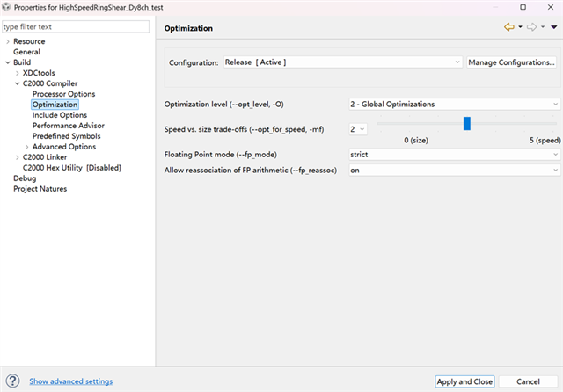Click the Show advanced settings link
Viewport: 563px width, 392px height.
point(70,381)
